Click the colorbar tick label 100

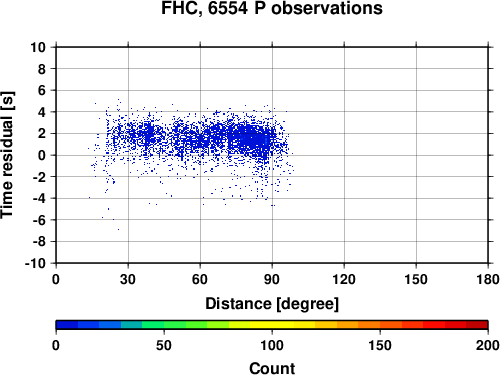pos(272,345)
